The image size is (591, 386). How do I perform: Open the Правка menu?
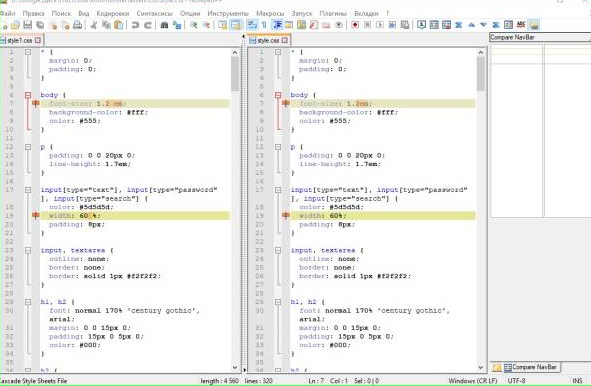33,14
